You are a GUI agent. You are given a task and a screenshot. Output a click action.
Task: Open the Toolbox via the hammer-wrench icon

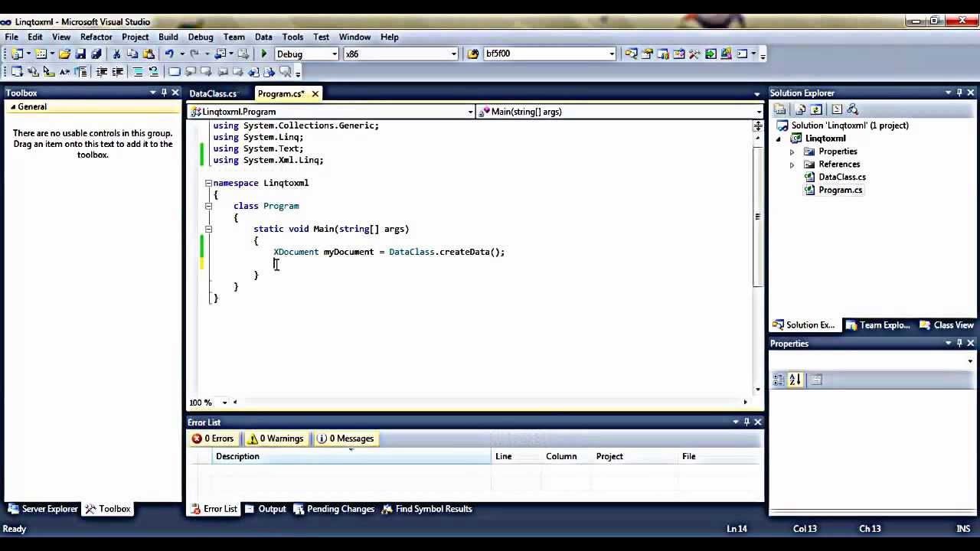tap(694, 54)
